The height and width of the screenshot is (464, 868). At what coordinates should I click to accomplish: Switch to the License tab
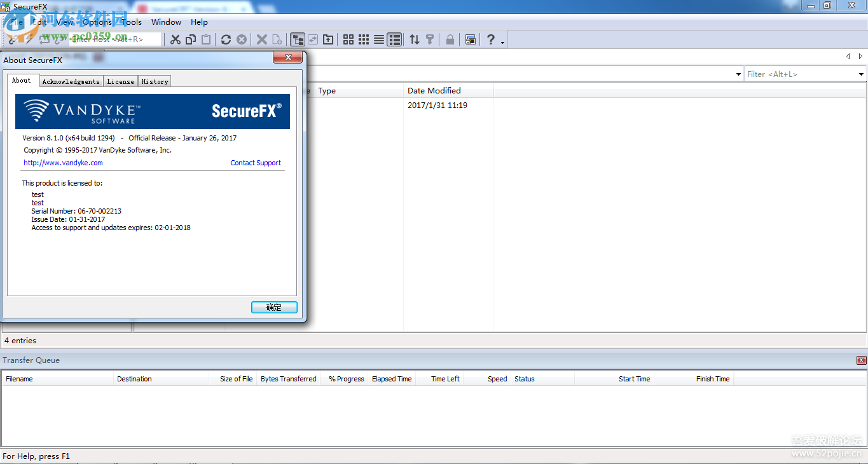coord(121,81)
